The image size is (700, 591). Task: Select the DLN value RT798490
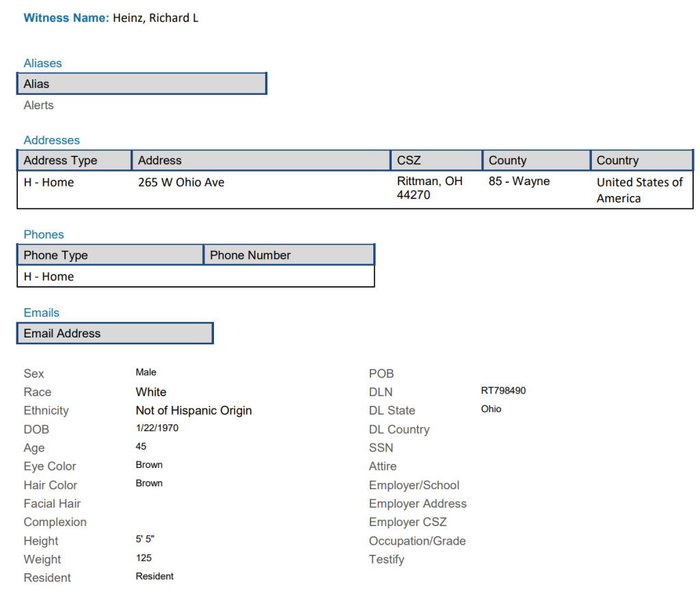503,391
